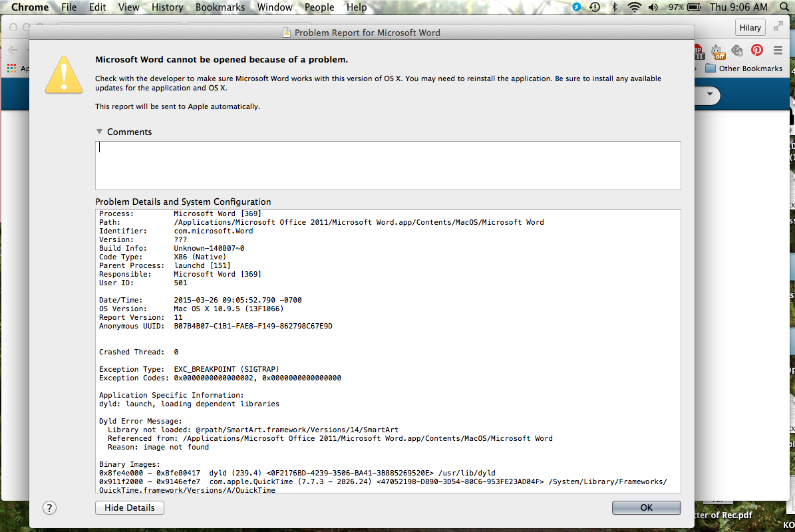
Task: Open the Edit menu
Action: tap(97, 7)
